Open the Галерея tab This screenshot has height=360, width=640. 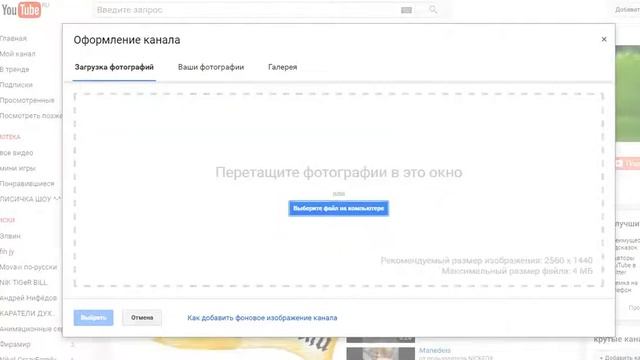[x=282, y=67]
